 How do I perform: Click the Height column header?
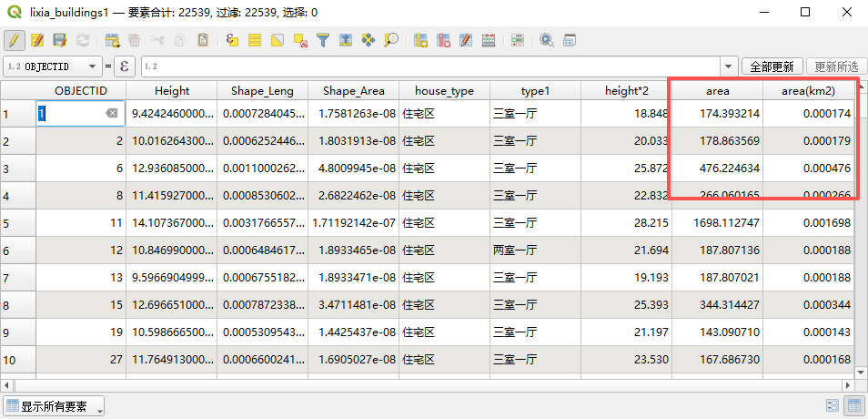pyautogui.click(x=172, y=90)
